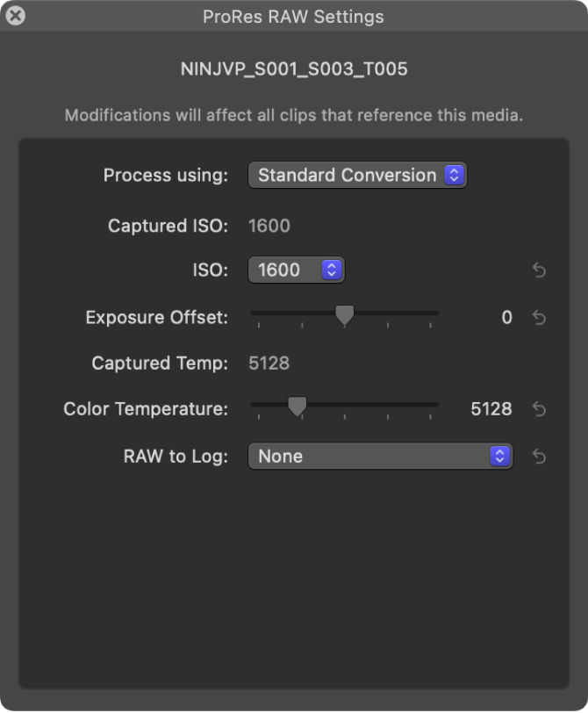Reset RAW to Log using its revert arrow

[x=540, y=457]
